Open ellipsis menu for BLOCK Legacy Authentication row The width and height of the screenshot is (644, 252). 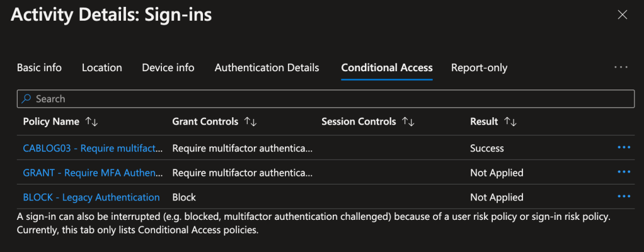pyautogui.click(x=624, y=197)
